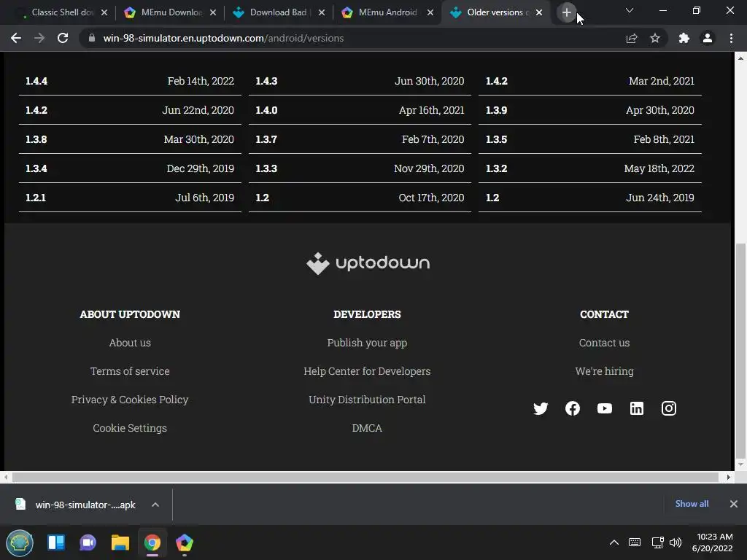Open the About us link
Image resolution: width=747 pixels, height=560 pixels.
(130, 343)
